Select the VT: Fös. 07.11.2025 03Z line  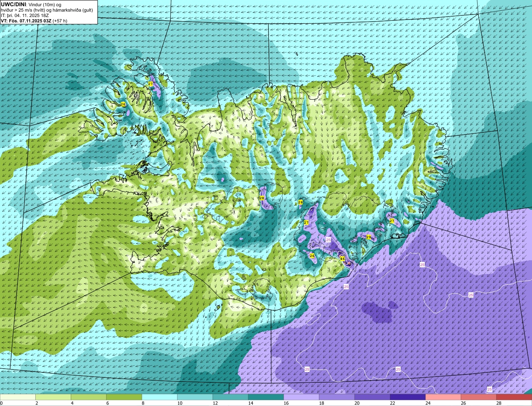pos(34,21)
